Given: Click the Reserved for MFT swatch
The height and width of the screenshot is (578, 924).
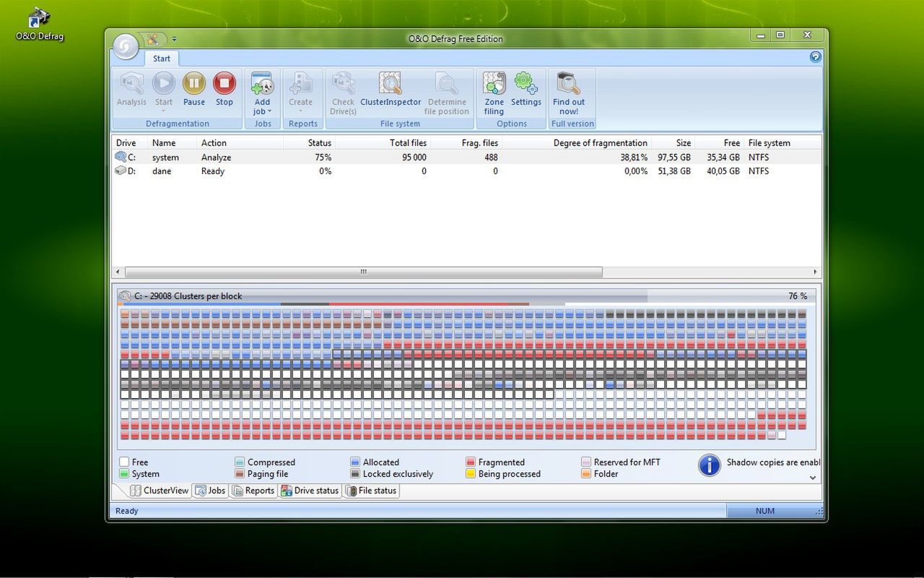Looking at the screenshot, I should point(586,462).
